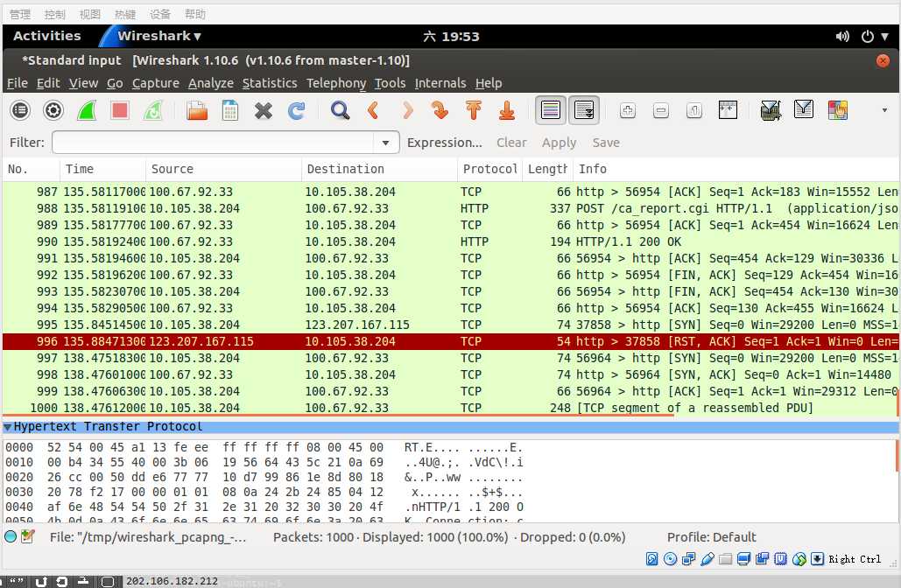Open the Edit menu
This screenshot has width=901, height=588.
48,83
